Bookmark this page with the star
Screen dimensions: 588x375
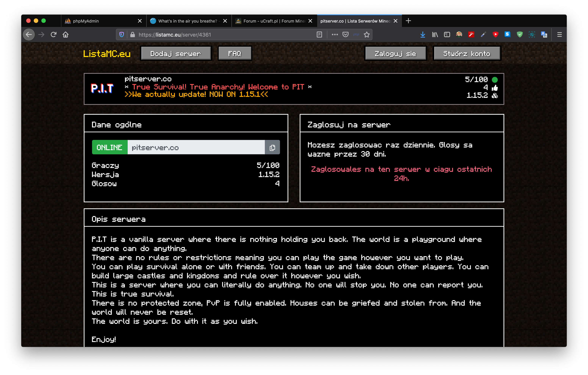click(x=367, y=35)
